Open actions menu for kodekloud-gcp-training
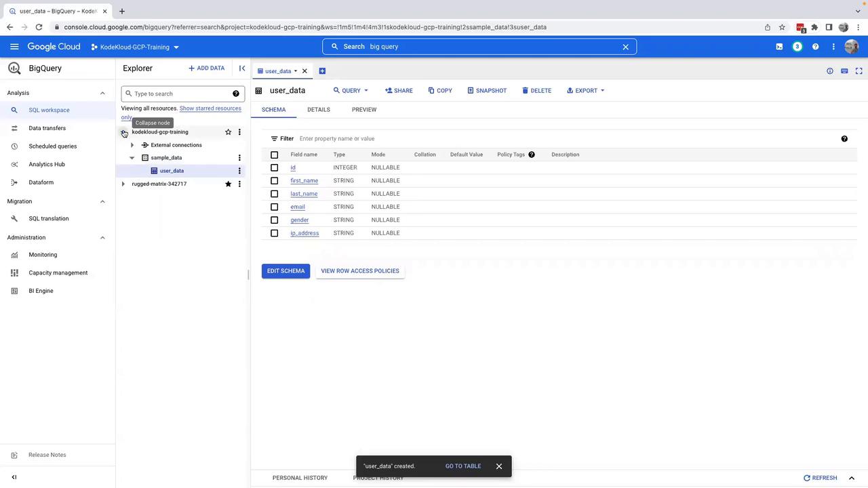 (x=239, y=132)
